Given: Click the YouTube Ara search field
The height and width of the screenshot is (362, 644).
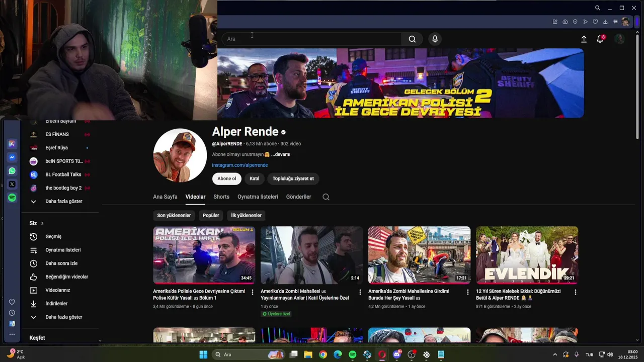Looking at the screenshot, I should point(312,39).
